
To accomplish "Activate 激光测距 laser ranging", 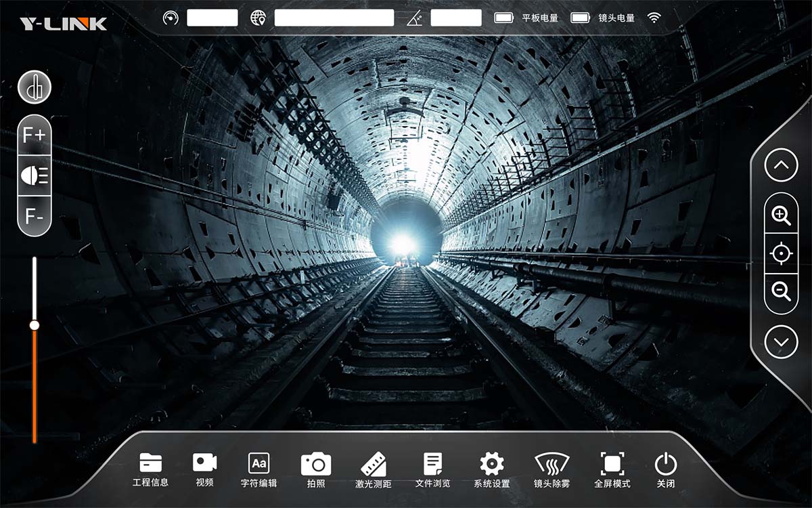I will 374,470.
